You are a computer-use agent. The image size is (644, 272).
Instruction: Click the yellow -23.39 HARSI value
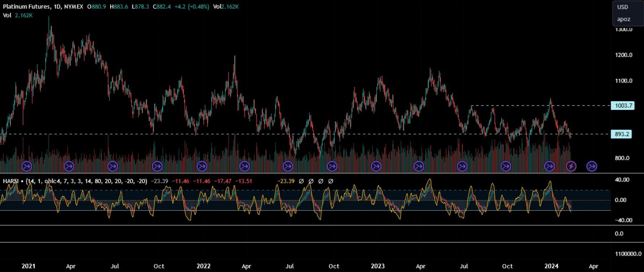[286, 181]
